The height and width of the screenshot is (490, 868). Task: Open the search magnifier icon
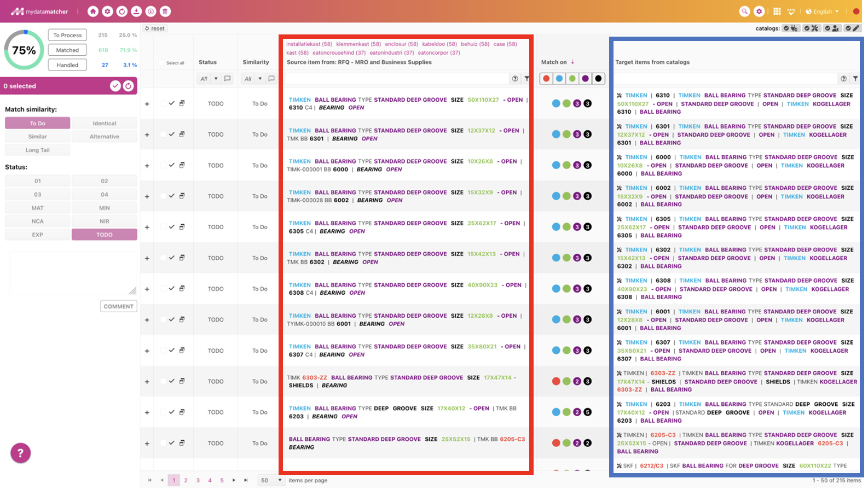coord(744,11)
